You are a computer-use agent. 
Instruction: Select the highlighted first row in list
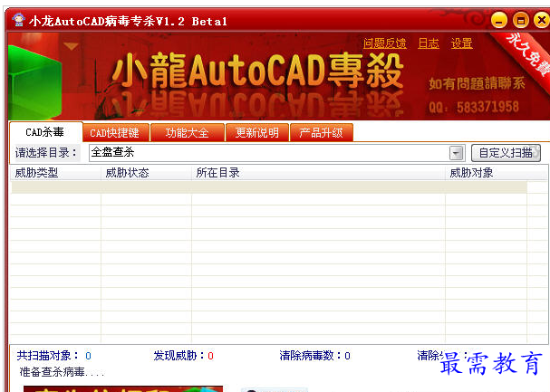tap(269, 187)
